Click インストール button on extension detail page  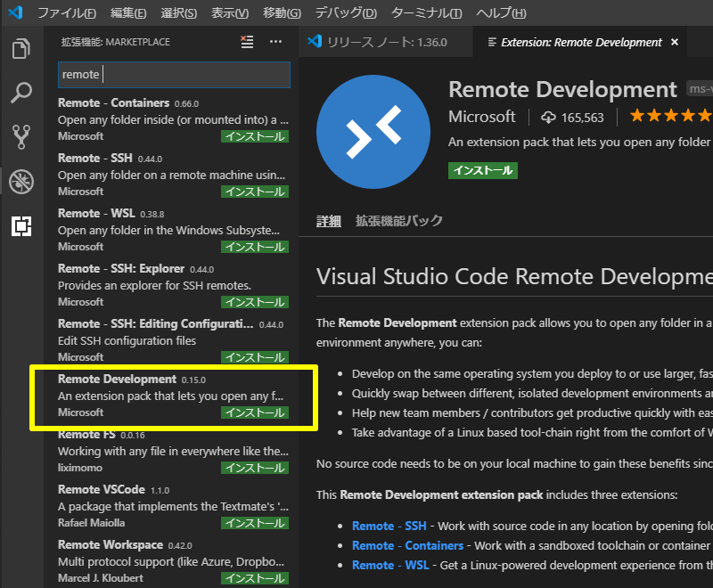pyautogui.click(x=483, y=170)
